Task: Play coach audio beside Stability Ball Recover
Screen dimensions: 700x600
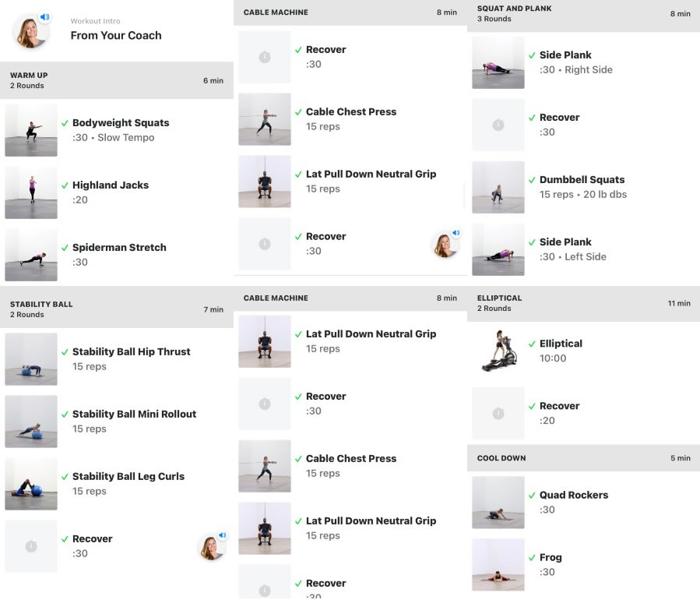Action: click(x=212, y=546)
